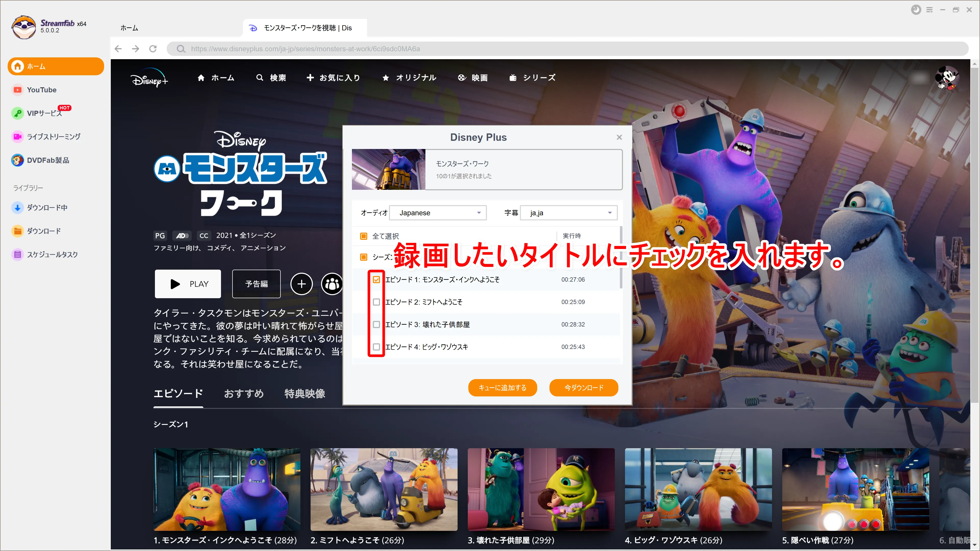The image size is (980, 551).
Task: Open the オリジナル nav item
Action: pos(409,78)
